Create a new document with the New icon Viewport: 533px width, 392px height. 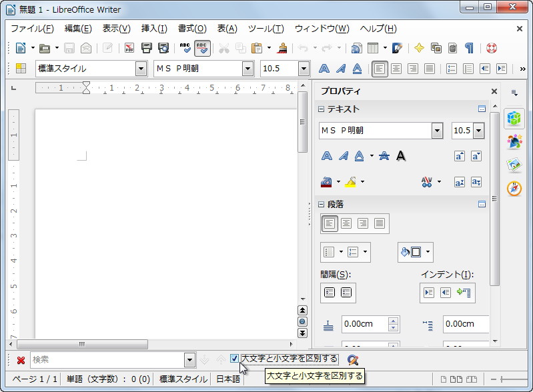pos(21,48)
